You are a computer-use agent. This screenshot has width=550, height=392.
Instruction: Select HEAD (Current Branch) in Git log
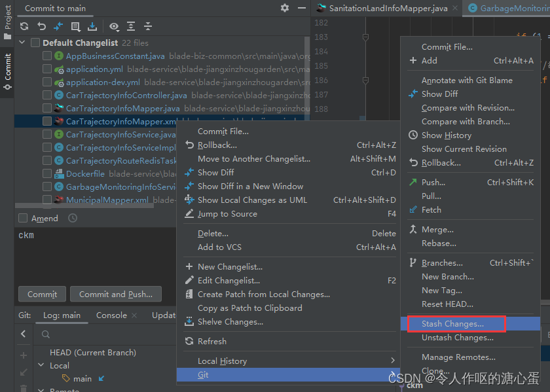click(92, 352)
